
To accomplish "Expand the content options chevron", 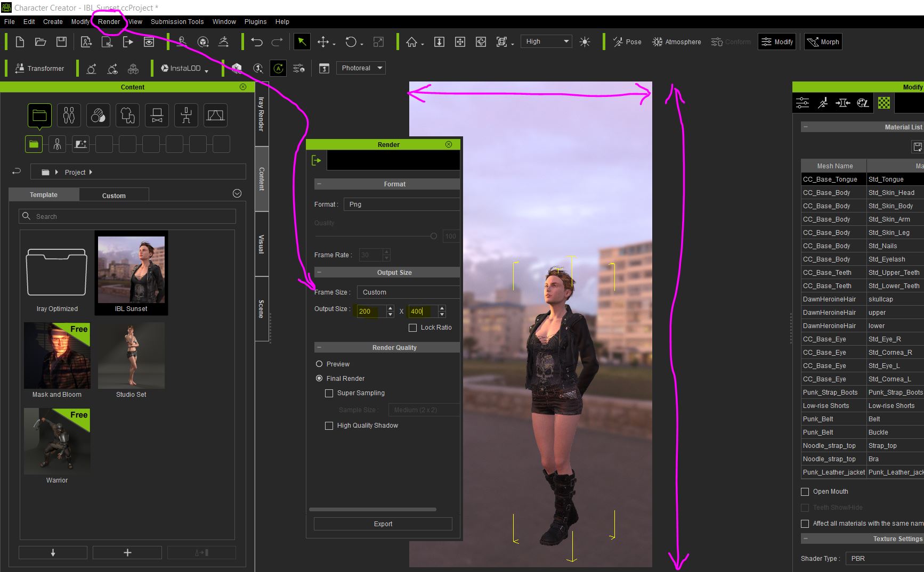I will (x=237, y=193).
